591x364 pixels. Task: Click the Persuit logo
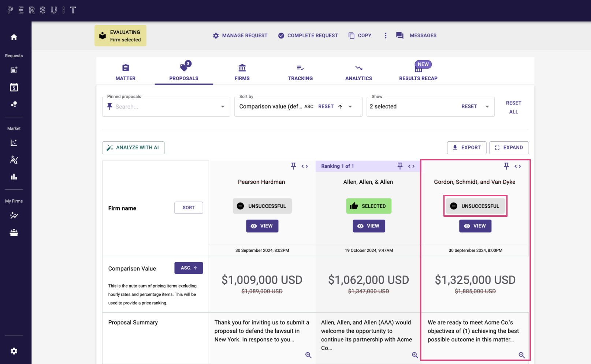[42, 10]
